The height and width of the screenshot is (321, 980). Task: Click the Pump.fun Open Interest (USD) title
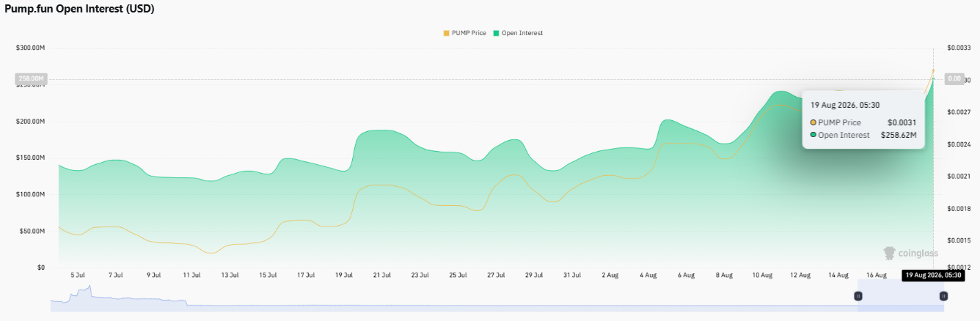click(79, 9)
